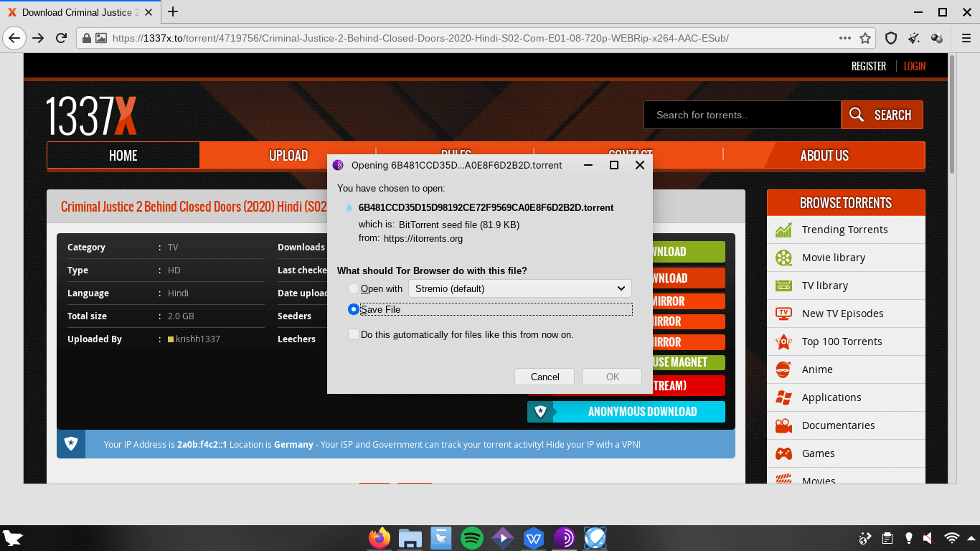980x551 pixels.
Task: Click the clipboard tray icon
Action: point(887,538)
